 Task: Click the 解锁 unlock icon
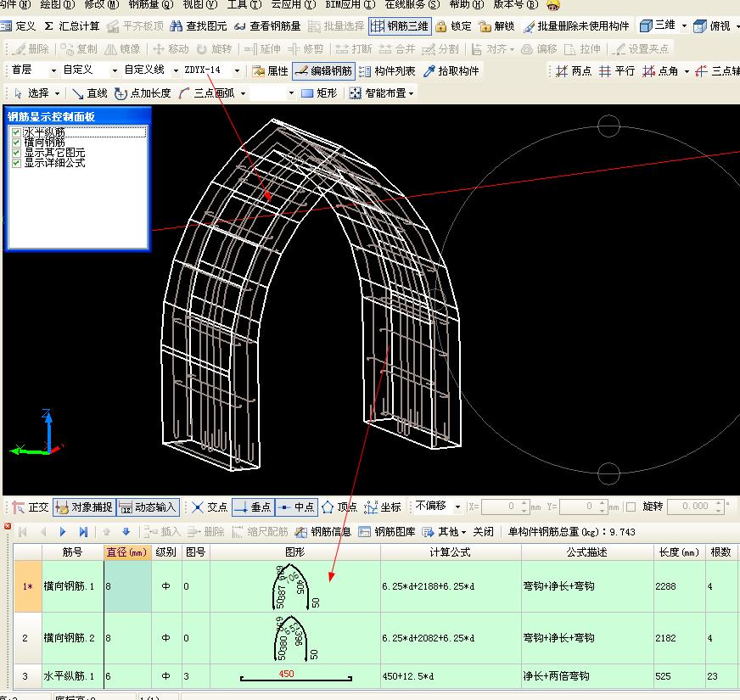485,26
